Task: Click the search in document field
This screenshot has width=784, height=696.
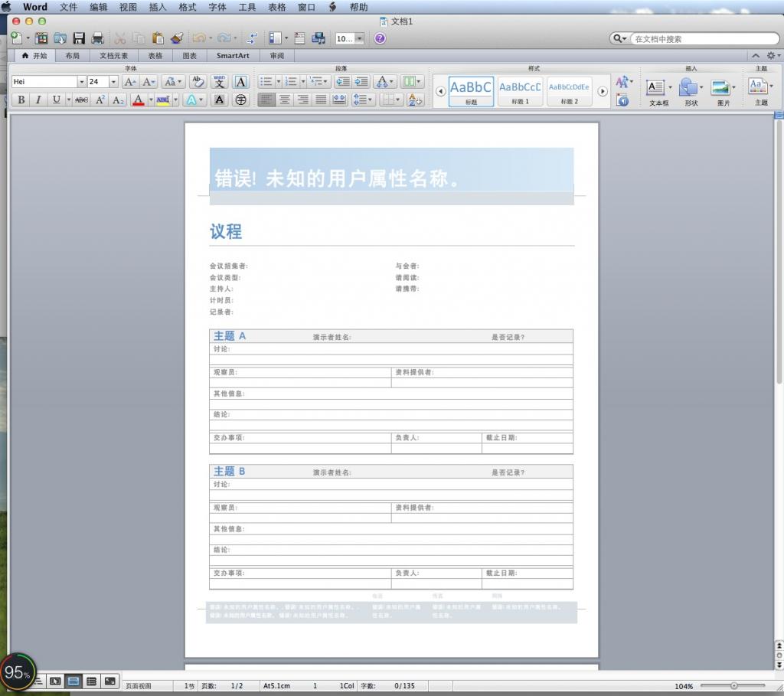Action: coord(704,38)
